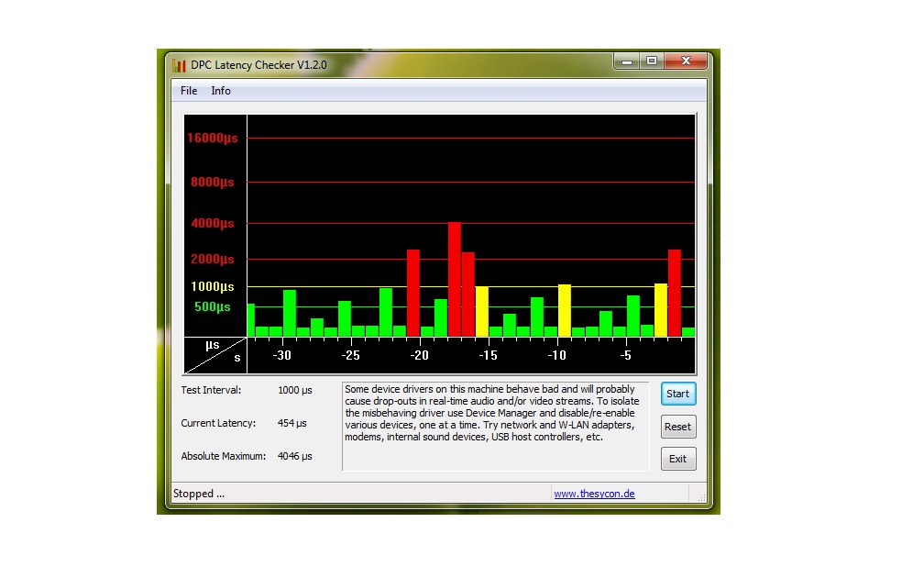Click the -25 time axis label
This screenshot has width=924, height=578.
point(350,356)
